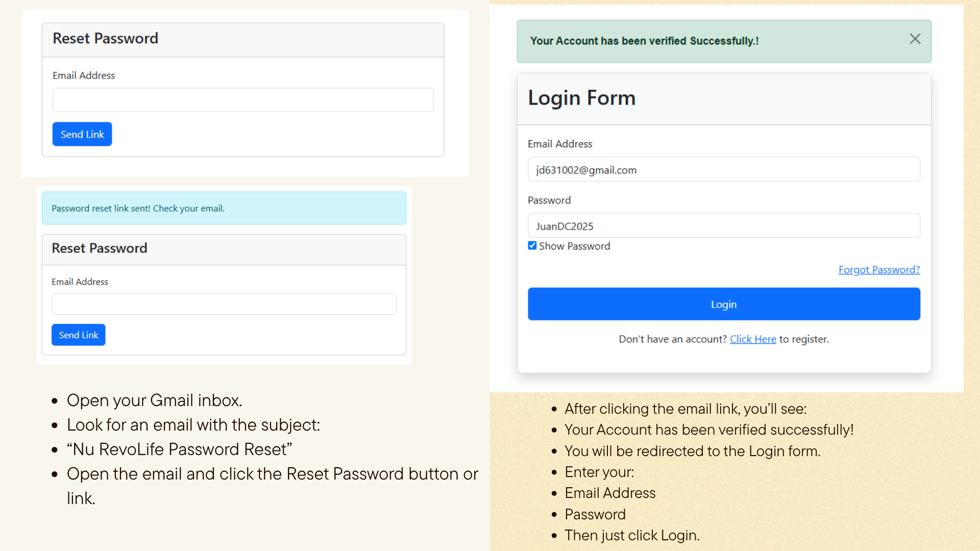The height and width of the screenshot is (551, 980).
Task: Click the lower Reset Password header
Action: click(100, 248)
